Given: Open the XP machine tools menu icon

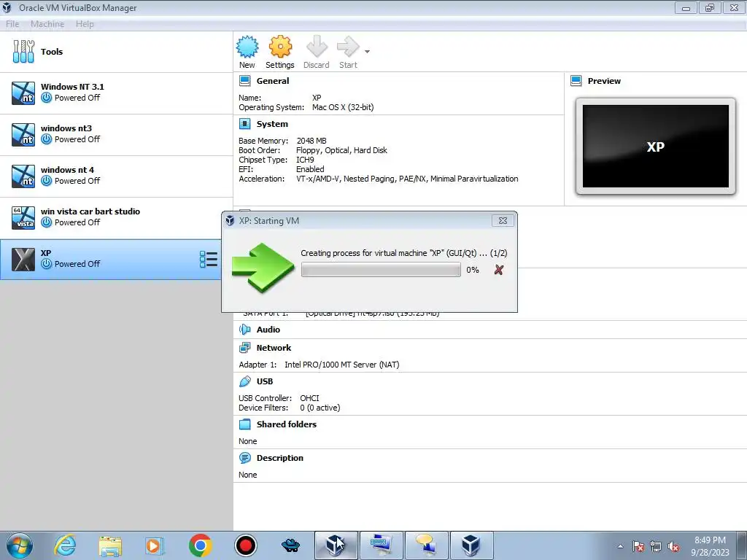Looking at the screenshot, I should click(x=209, y=260).
